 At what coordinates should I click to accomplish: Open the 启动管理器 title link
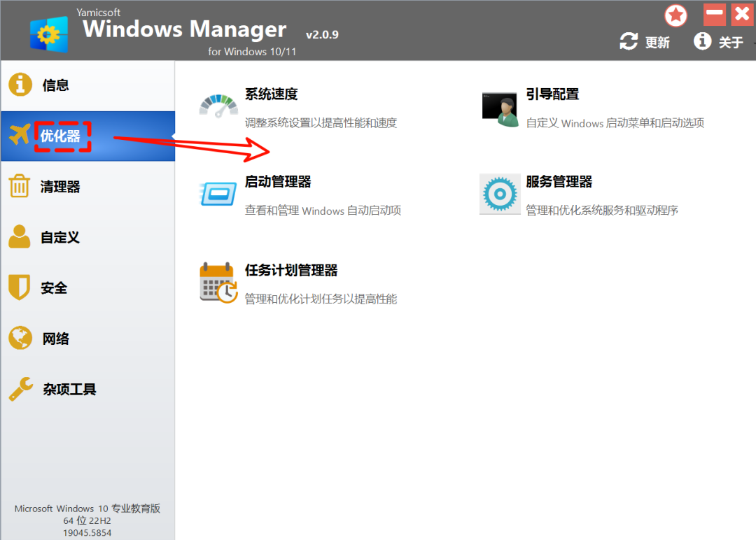coord(278,182)
